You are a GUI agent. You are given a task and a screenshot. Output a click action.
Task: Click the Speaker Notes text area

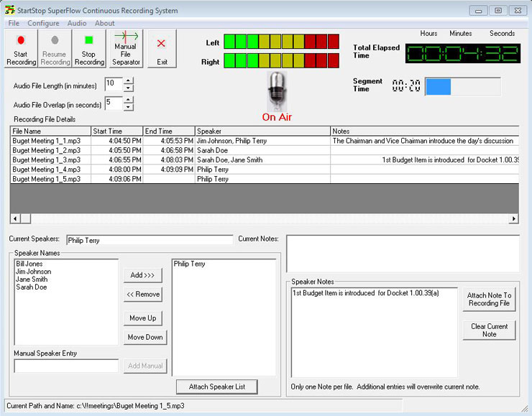375,332
